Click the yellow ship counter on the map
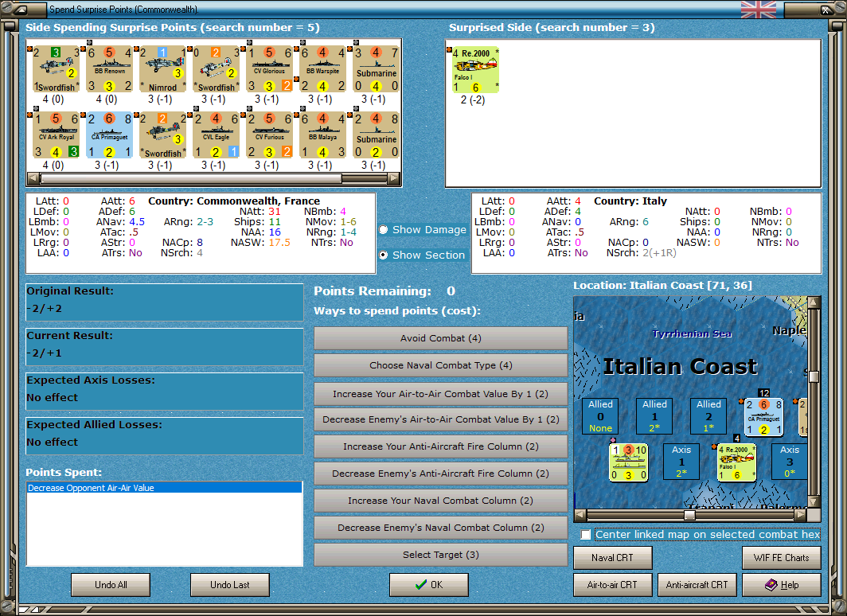 (628, 462)
